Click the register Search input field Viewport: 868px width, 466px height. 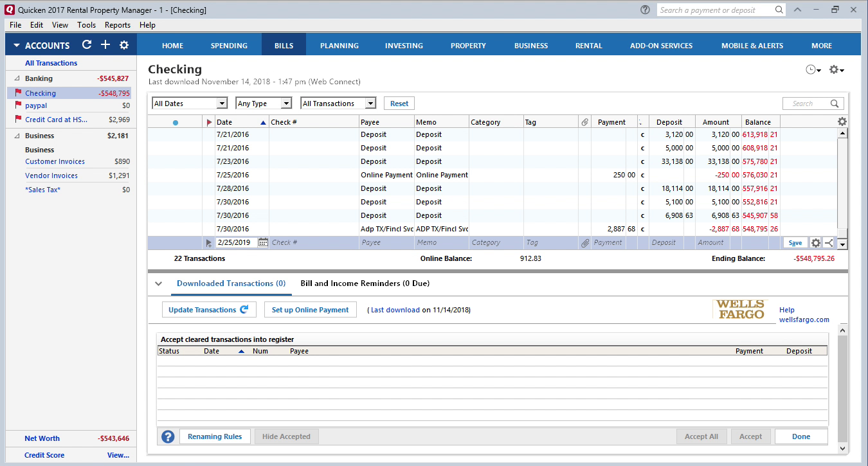click(x=806, y=103)
